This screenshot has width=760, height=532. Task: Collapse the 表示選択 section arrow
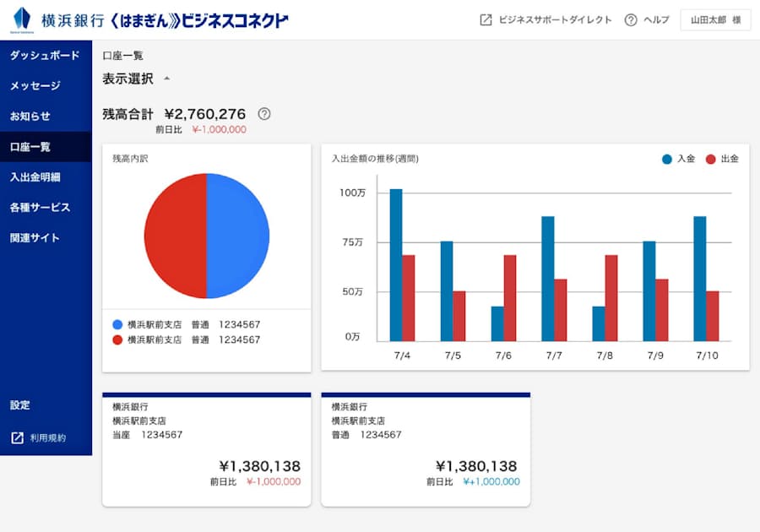coord(166,79)
